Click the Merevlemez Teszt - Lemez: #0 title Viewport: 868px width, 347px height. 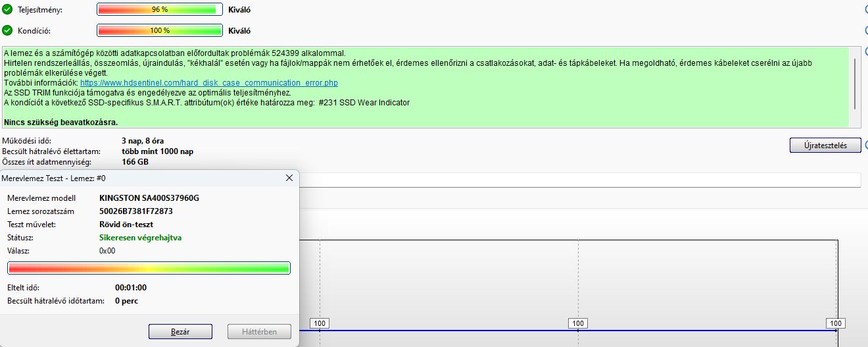click(55, 178)
